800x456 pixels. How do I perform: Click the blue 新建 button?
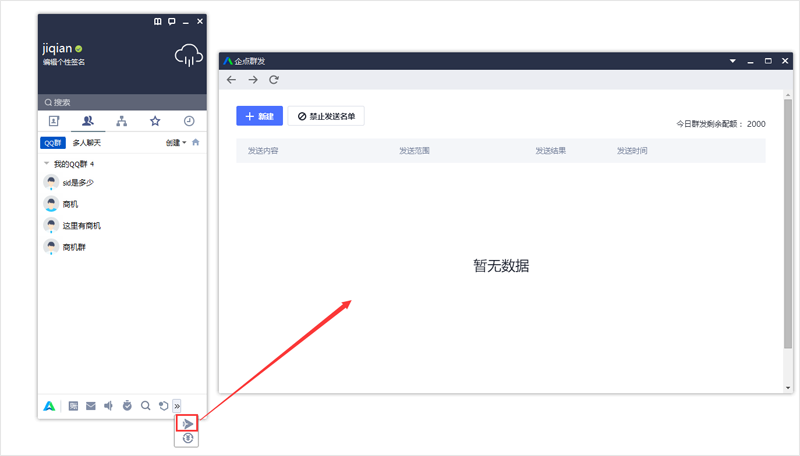click(x=259, y=116)
